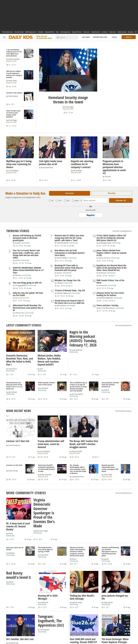Screen dimensions: 138x644
Task: Star icon on Homeland Security stooge story
Action: (64, 112)
